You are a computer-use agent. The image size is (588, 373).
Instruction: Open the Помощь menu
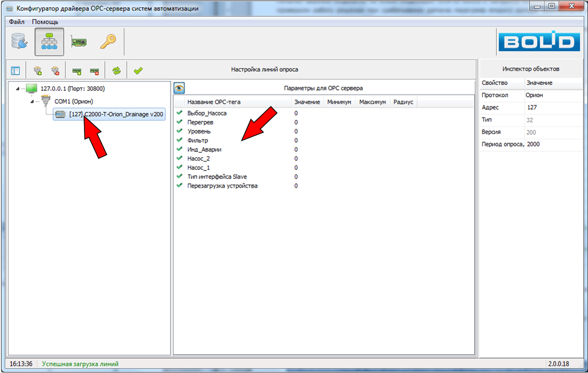[45, 22]
